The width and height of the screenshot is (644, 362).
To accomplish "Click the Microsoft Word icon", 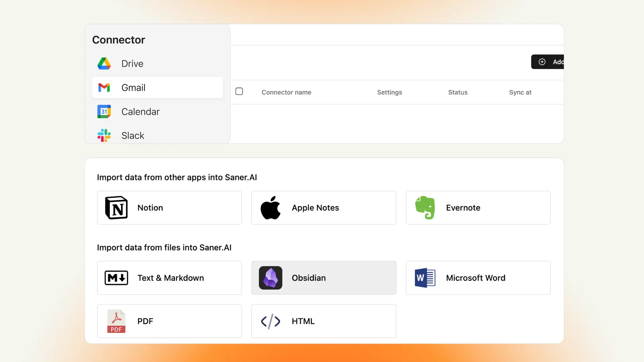I will pyautogui.click(x=425, y=278).
